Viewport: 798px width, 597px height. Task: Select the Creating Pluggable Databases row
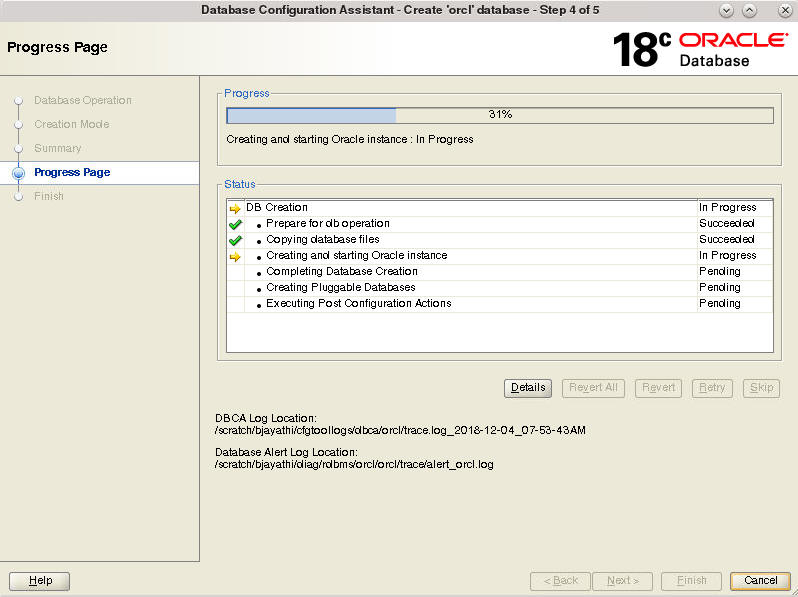click(500, 288)
